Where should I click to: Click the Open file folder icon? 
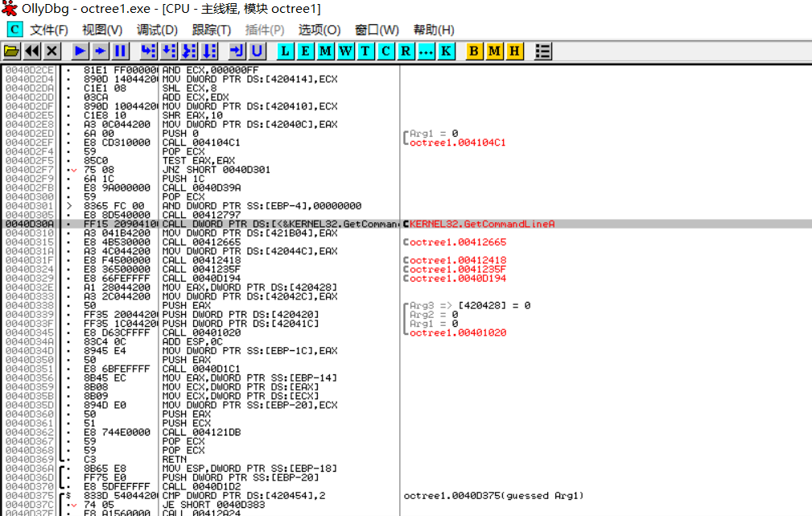point(11,52)
